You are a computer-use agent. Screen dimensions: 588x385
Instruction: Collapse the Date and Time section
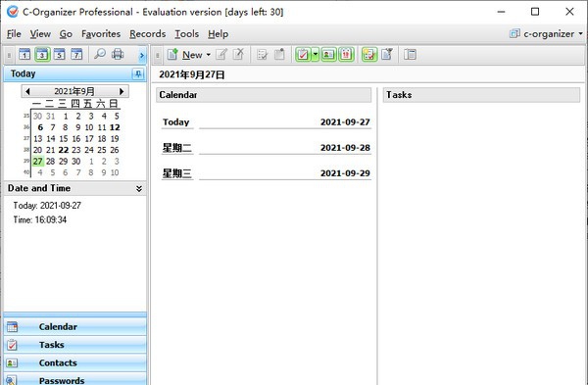click(139, 188)
